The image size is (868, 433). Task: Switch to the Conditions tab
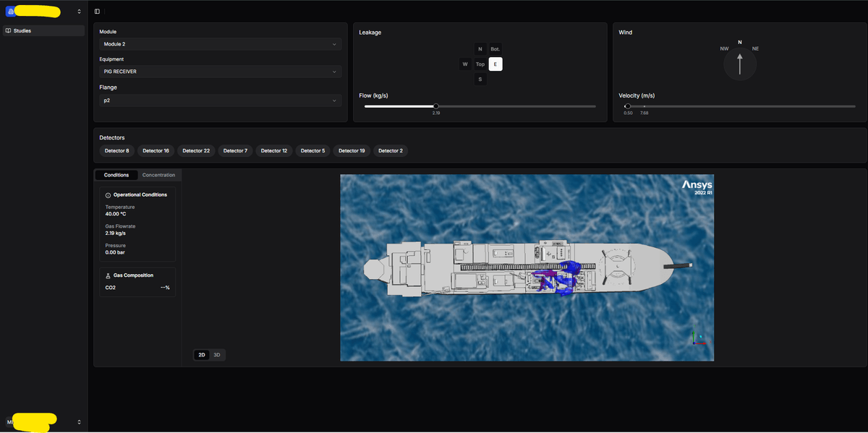[x=116, y=175]
